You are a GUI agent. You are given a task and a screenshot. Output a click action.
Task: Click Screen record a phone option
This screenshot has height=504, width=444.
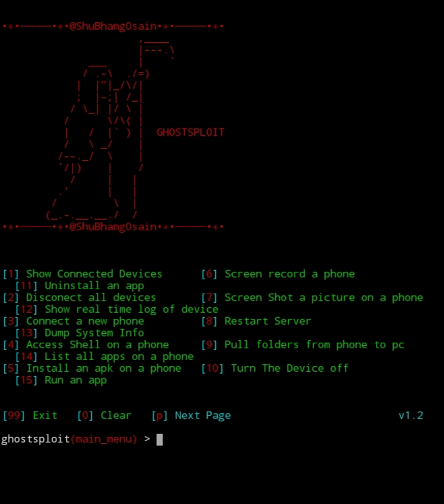278,274
